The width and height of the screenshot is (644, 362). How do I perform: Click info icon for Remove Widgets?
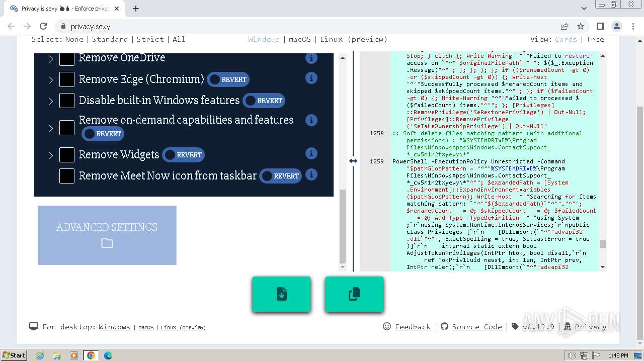pyautogui.click(x=311, y=153)
